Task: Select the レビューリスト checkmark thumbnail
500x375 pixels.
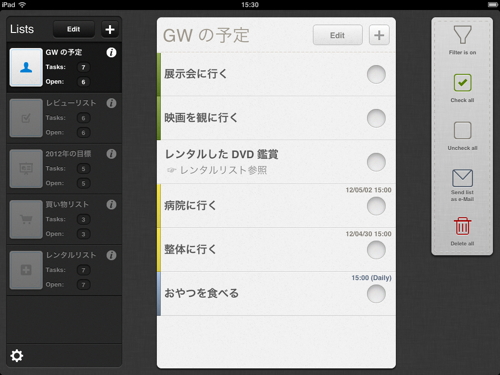Action: 26,118
